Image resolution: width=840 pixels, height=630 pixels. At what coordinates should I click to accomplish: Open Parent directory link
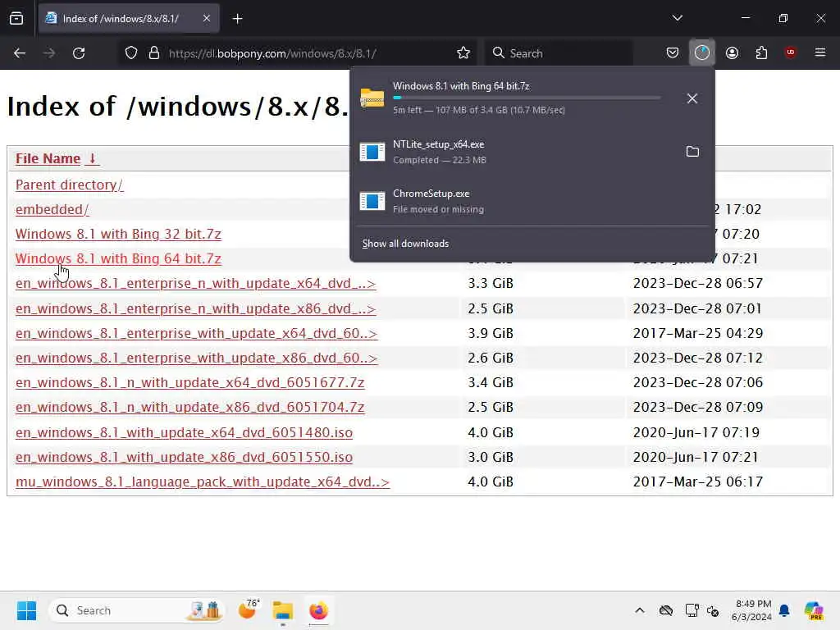tap(69, 185)
